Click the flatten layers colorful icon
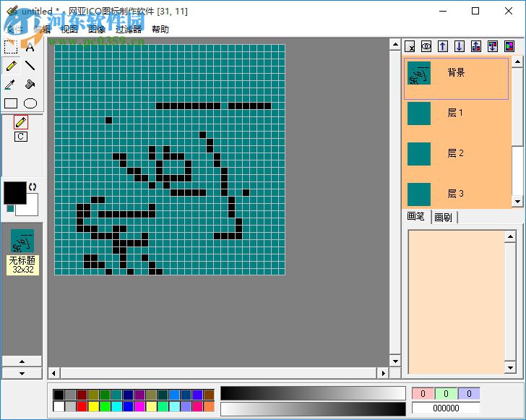This screenshot has height=420, width=526. tap(509, 46)
